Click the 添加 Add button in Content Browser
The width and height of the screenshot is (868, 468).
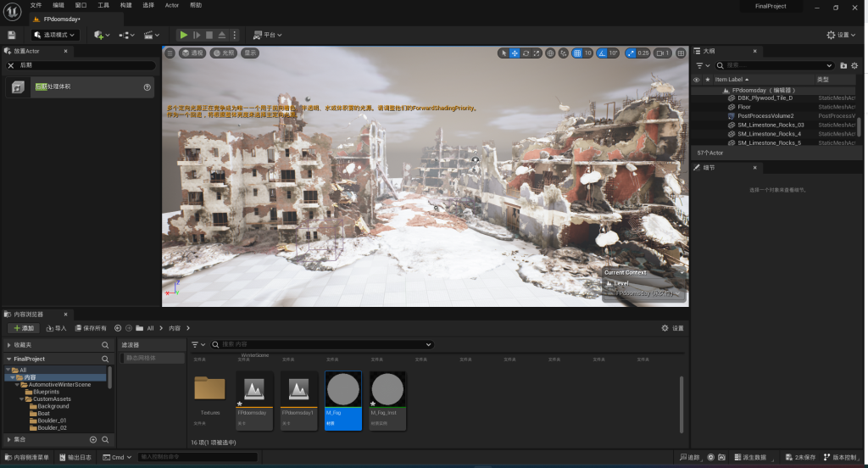tap(24, 328)
